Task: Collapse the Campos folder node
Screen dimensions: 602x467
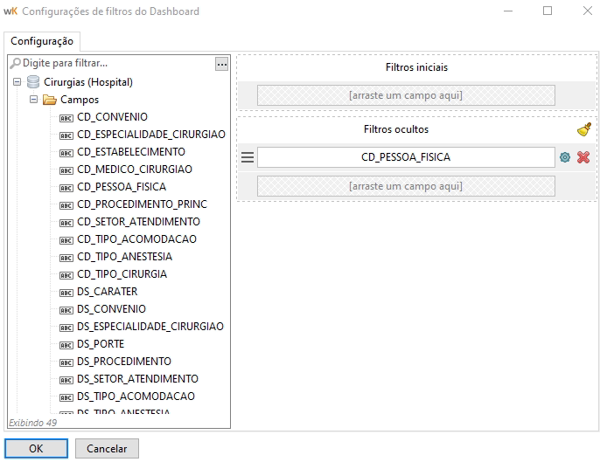Action: coord(34,99)
